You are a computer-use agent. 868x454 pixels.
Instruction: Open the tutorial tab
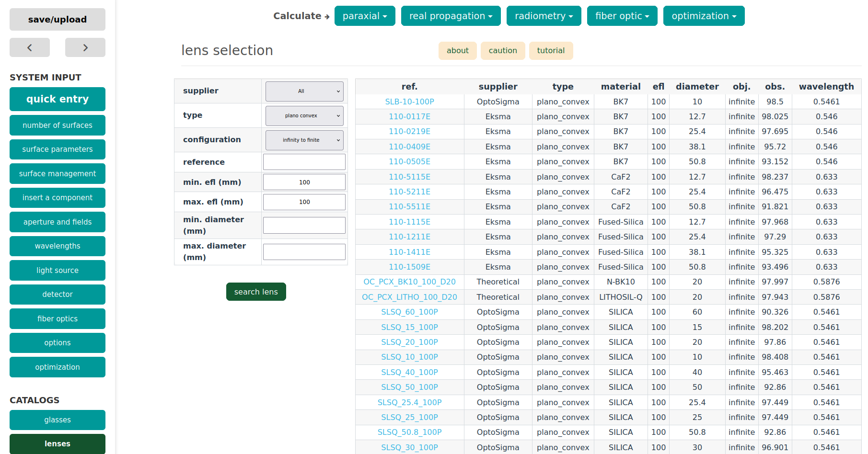pos(551,51)
